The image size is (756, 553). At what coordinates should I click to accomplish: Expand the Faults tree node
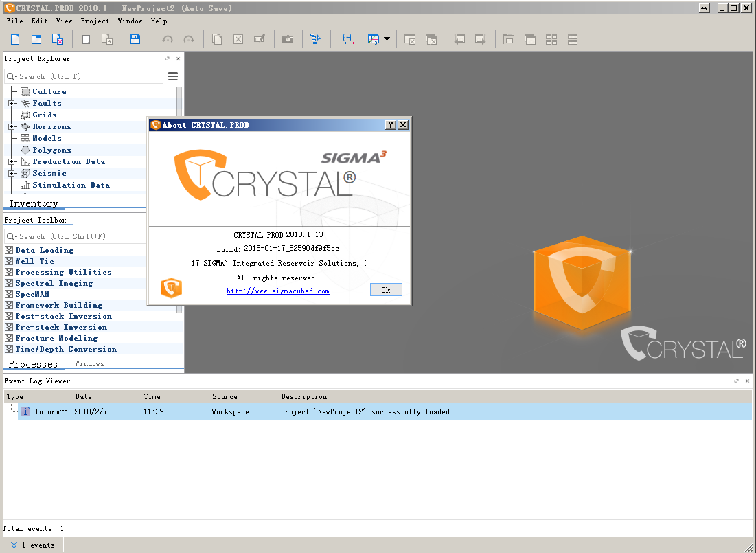coord(12,103)
